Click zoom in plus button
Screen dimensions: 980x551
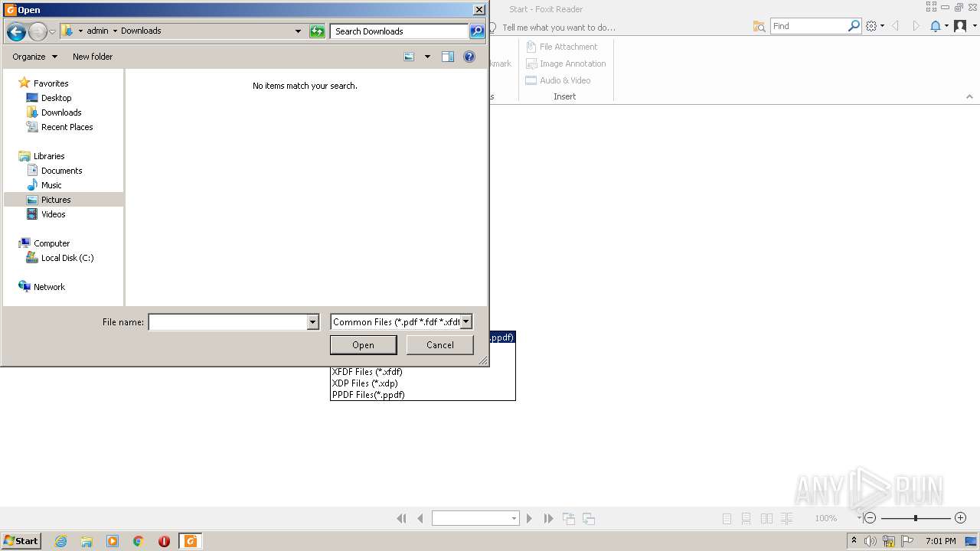coord(961,518)
